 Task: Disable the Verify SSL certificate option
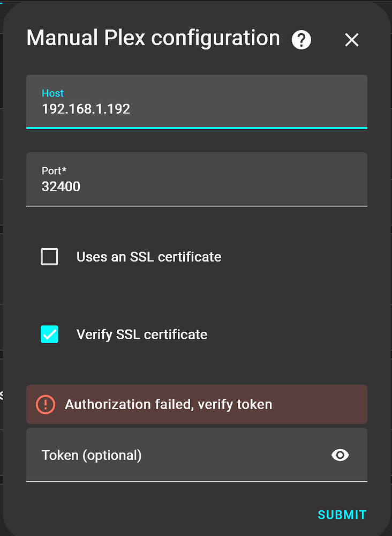49,334
